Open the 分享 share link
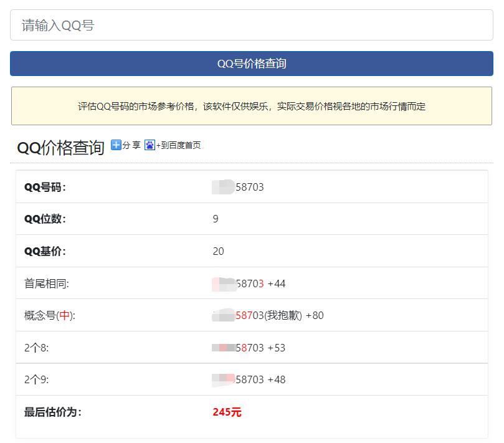This screenshot has width=504, height=443. click(x=131, y=145)
